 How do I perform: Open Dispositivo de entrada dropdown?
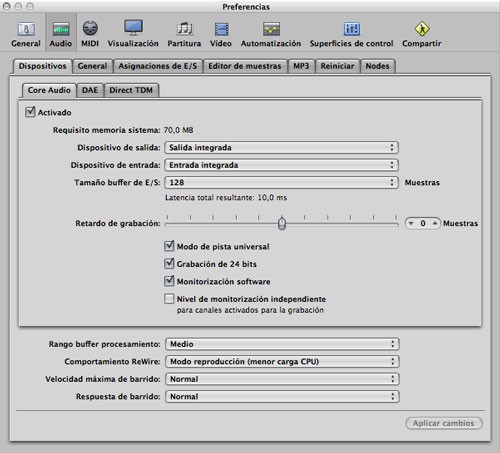pos(281,165)
